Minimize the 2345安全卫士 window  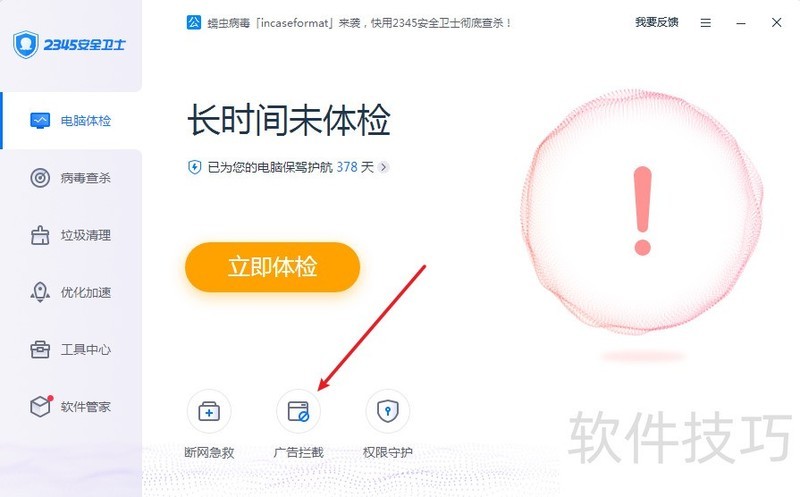pyautogui.click(x=741, y=23)
